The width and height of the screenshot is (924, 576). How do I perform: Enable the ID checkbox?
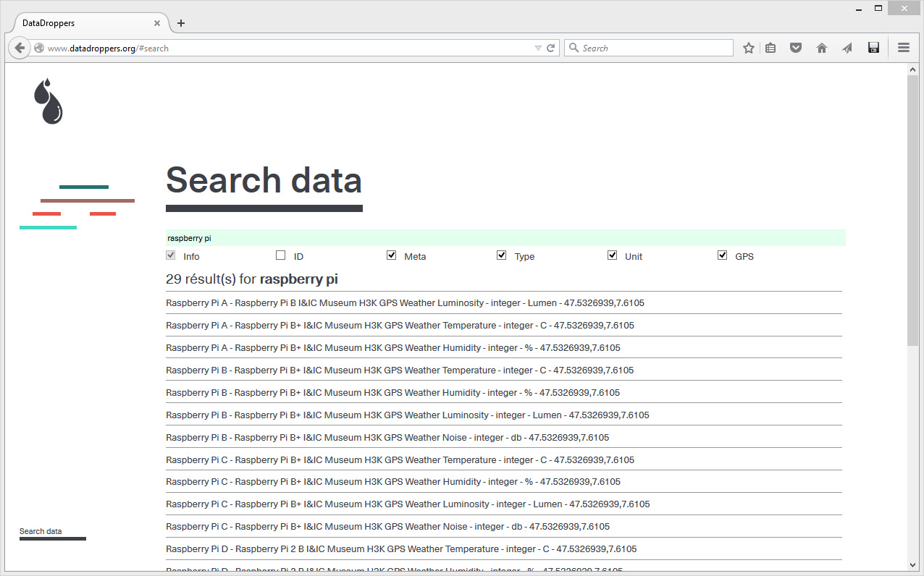click(281, 255)
